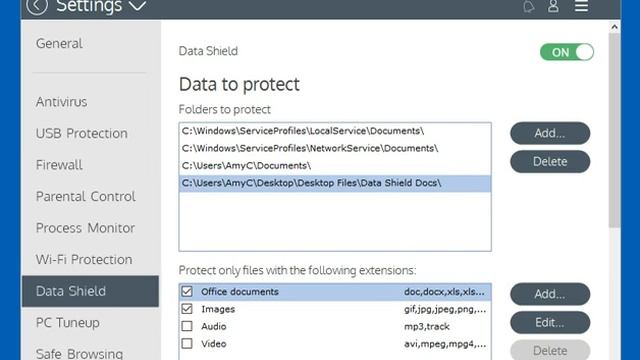
Task: Open the hamburger menu icon
Action: point(581,6)
